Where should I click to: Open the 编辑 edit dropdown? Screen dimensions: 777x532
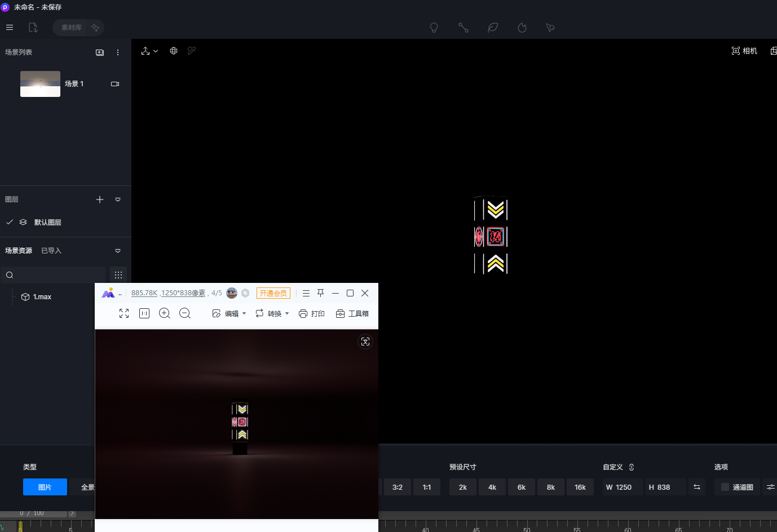coord(229,313)
